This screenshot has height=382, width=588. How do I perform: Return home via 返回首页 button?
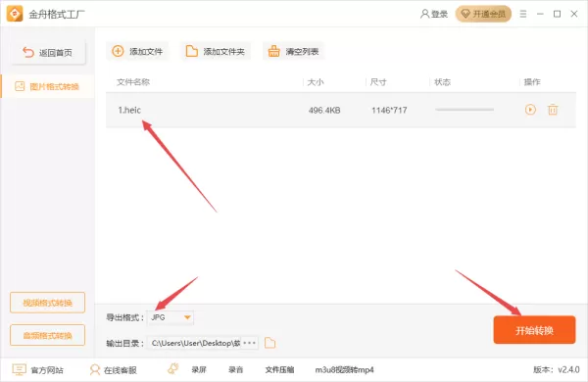tap(48, 53)
